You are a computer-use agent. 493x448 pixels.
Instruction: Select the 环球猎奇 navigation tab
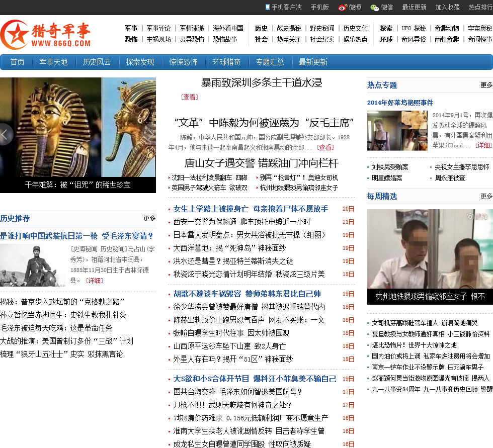(227, 62)
